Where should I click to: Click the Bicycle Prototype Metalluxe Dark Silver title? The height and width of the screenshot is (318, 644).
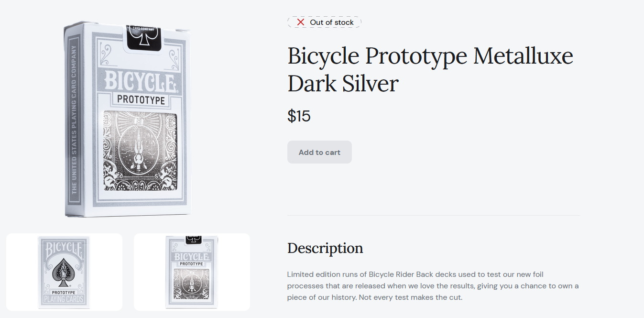pos(430,69)
